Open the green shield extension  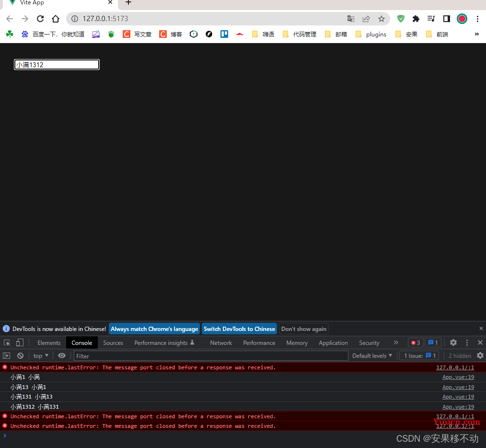pos(401,19)
